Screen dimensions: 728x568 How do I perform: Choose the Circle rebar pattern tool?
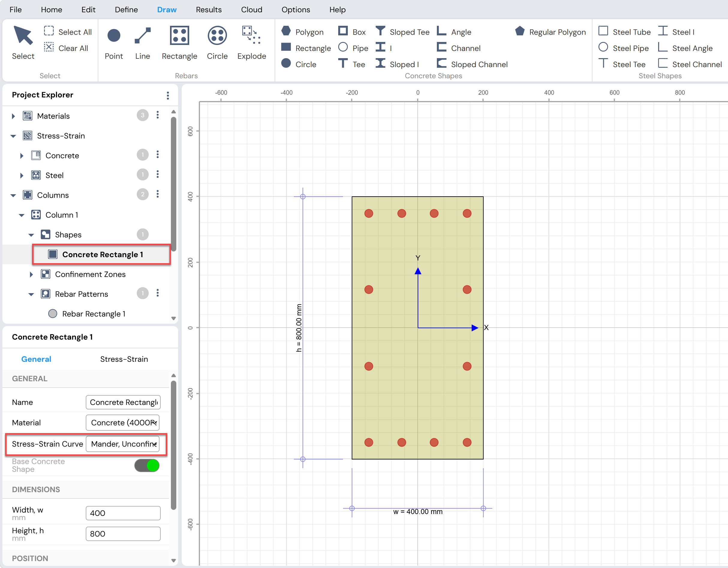coord(217,43)
